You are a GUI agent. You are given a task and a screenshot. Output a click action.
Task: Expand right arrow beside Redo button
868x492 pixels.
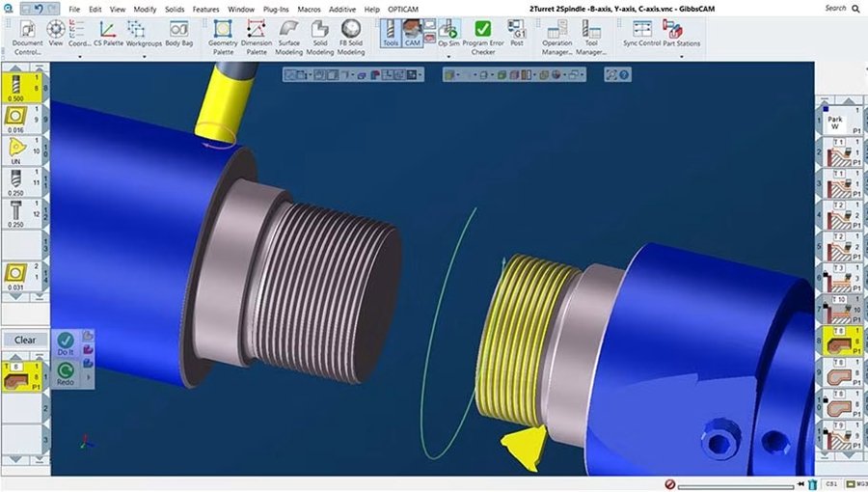point(89,377)
